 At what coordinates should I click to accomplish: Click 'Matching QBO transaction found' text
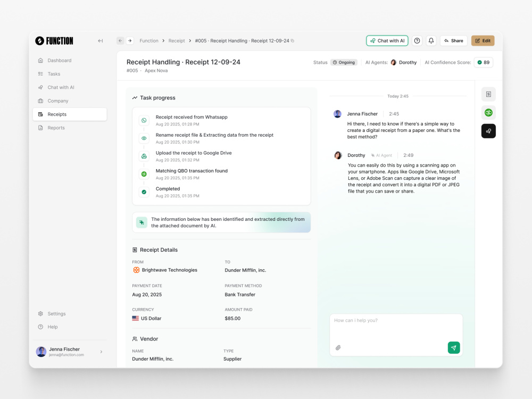[x=192, y=171]
